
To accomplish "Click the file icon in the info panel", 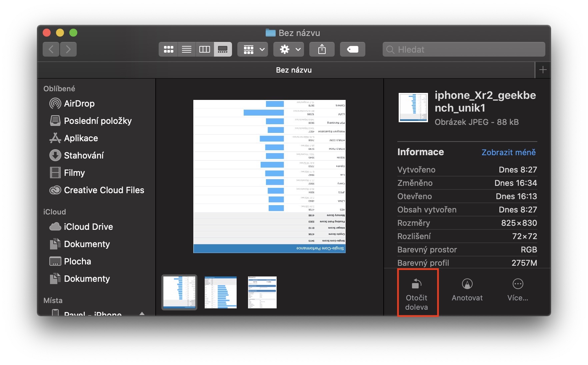I will 413,108.
